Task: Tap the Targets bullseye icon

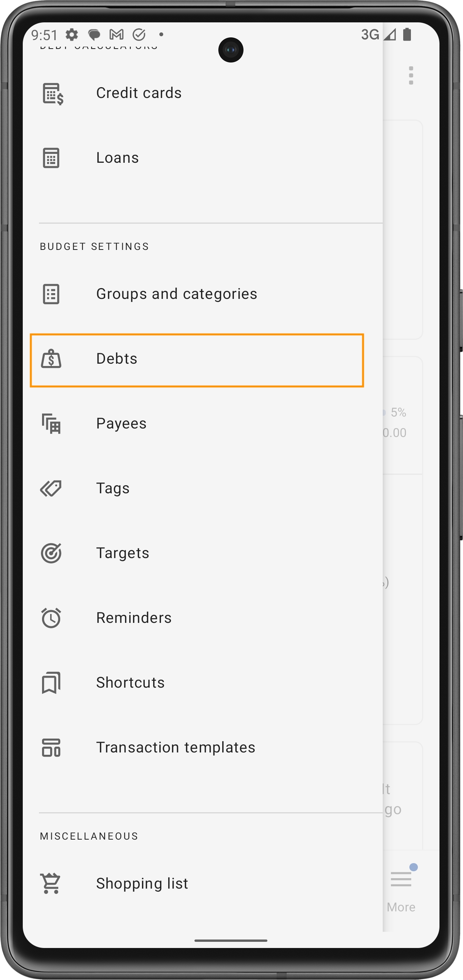Action: pos(51,553)
